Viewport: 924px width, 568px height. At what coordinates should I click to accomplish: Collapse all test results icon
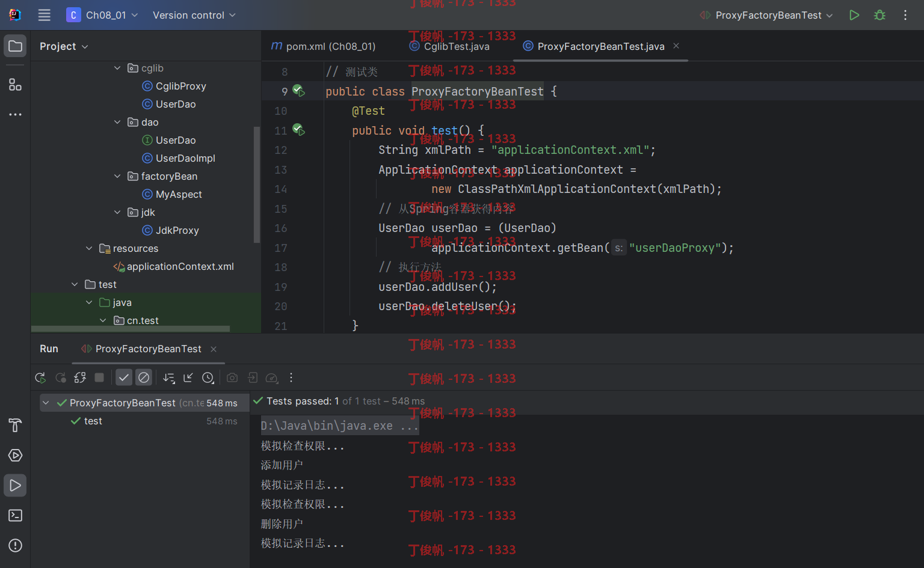tap(188, 377)
